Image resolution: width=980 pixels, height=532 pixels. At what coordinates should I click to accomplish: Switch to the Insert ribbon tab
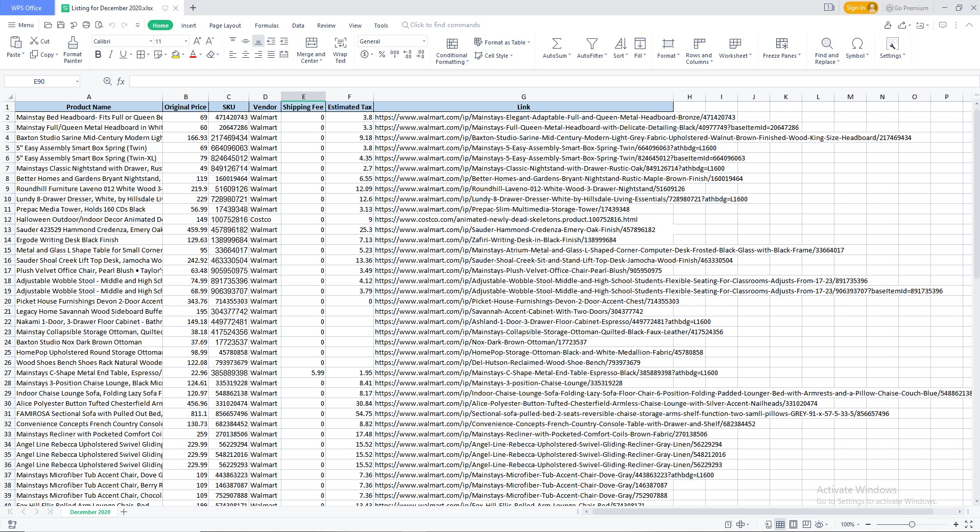188,26
